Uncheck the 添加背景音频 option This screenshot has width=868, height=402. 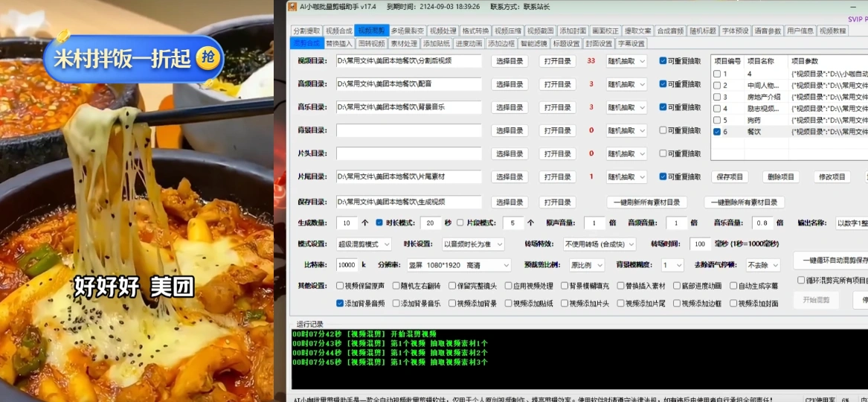(341, 304)
